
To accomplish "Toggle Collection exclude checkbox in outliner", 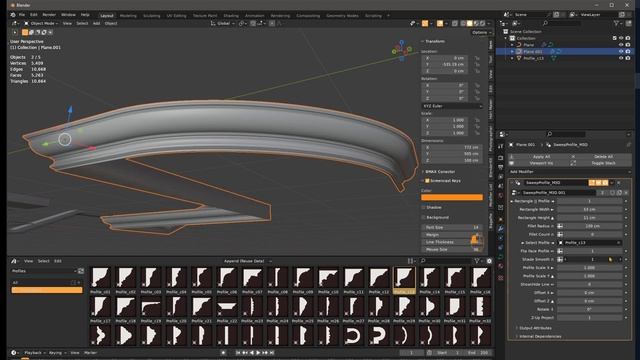I will (614, 38).
